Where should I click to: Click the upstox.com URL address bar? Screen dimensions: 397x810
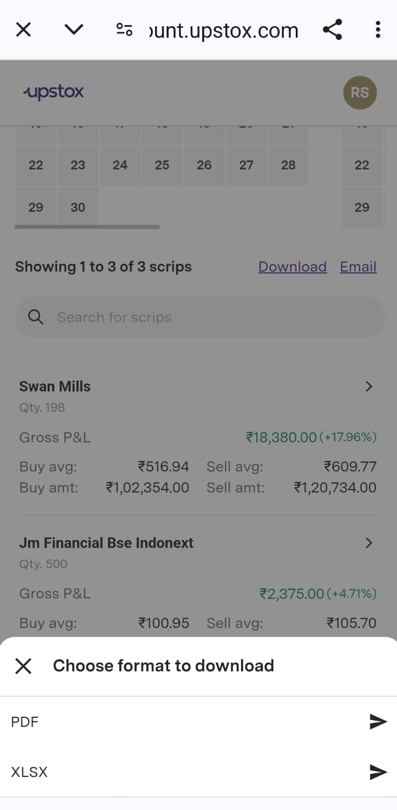[x=223, y=30]
